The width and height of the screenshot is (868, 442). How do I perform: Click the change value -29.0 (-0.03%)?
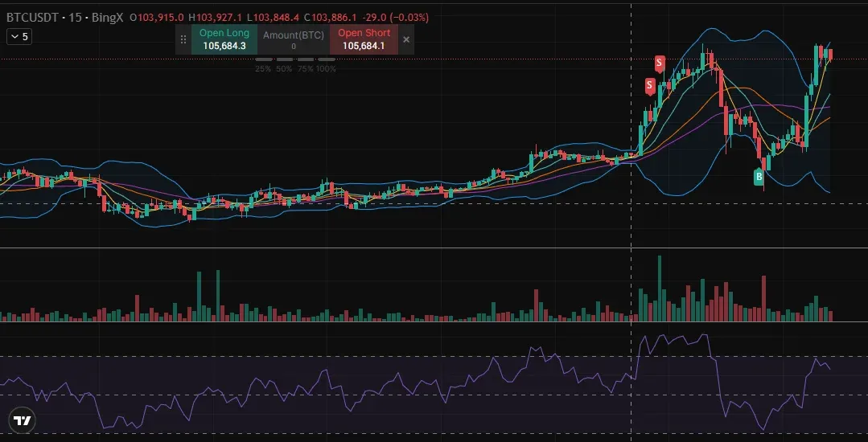tap(395, 17)
